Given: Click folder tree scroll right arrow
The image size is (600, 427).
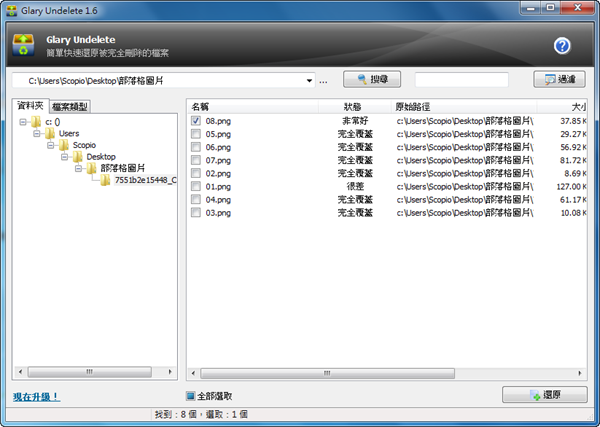Looking at the screenshot, I should [170, 372].
